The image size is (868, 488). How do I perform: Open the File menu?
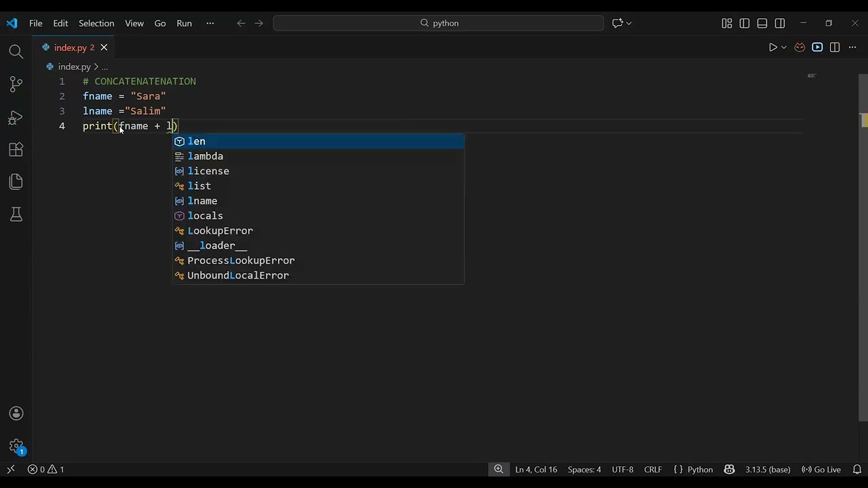(x=36, y=23)
